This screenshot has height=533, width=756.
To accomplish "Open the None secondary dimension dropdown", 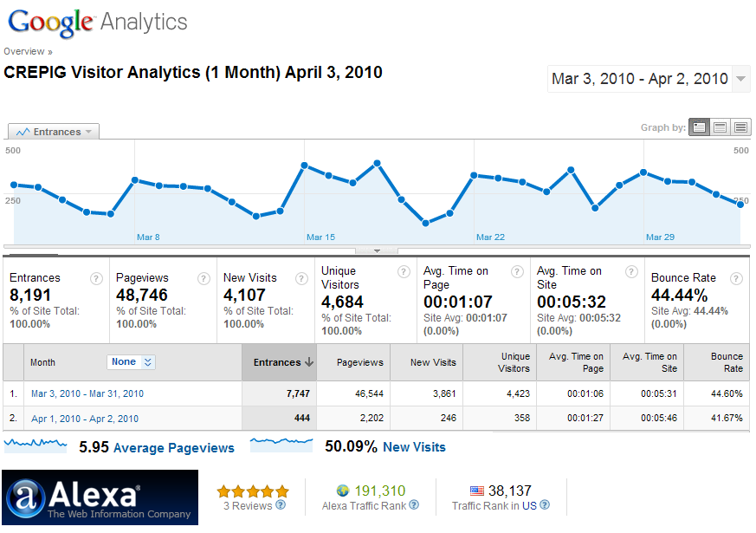I will click(131, 361).
